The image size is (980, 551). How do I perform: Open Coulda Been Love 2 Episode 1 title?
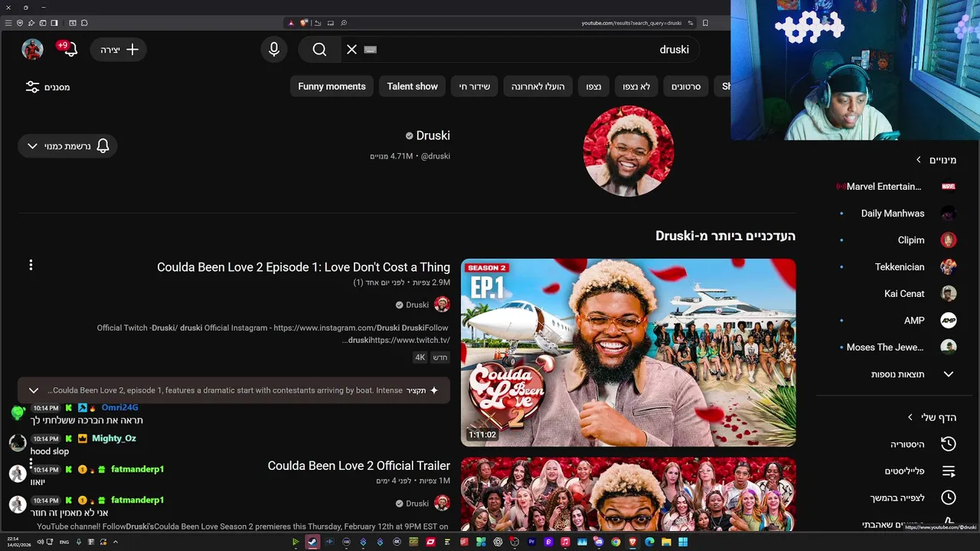[303, 267]
